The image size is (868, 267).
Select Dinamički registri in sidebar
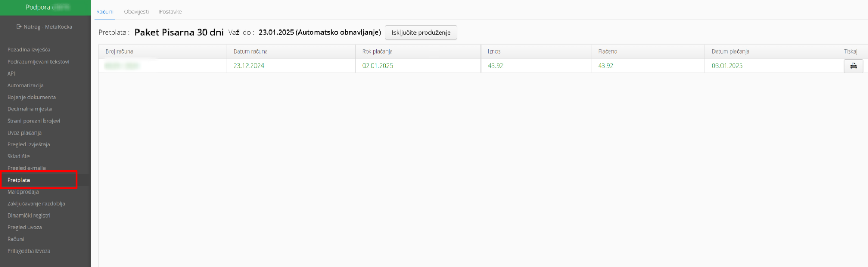coord(29,216)
